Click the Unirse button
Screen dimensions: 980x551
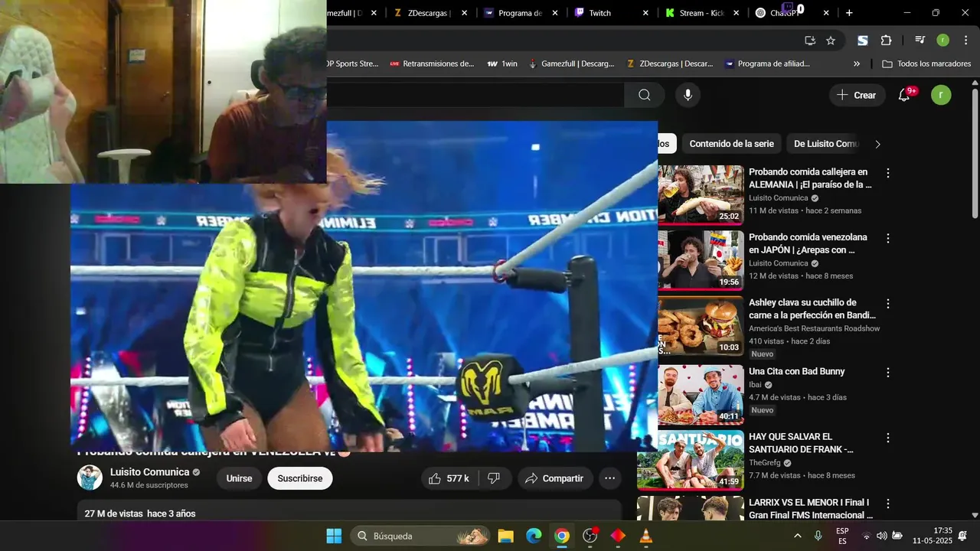(239, 478)
